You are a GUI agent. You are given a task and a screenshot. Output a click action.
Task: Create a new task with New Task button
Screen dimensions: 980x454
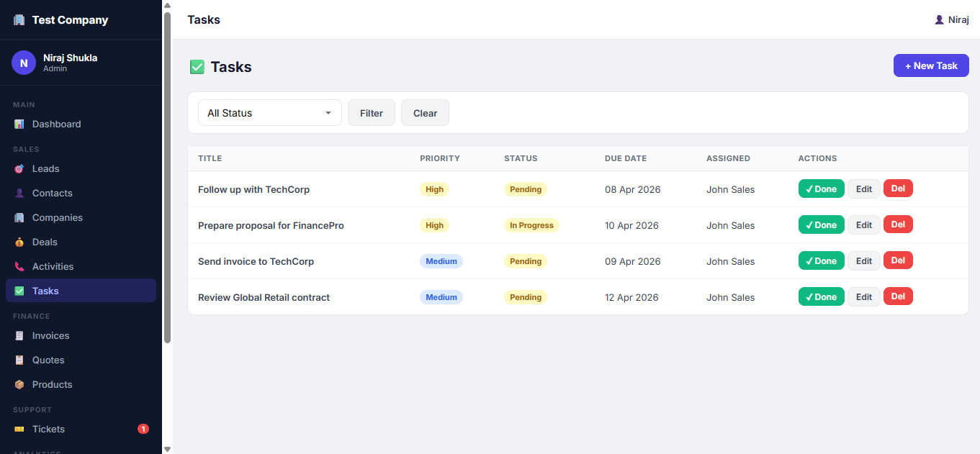tap(930, 65)
